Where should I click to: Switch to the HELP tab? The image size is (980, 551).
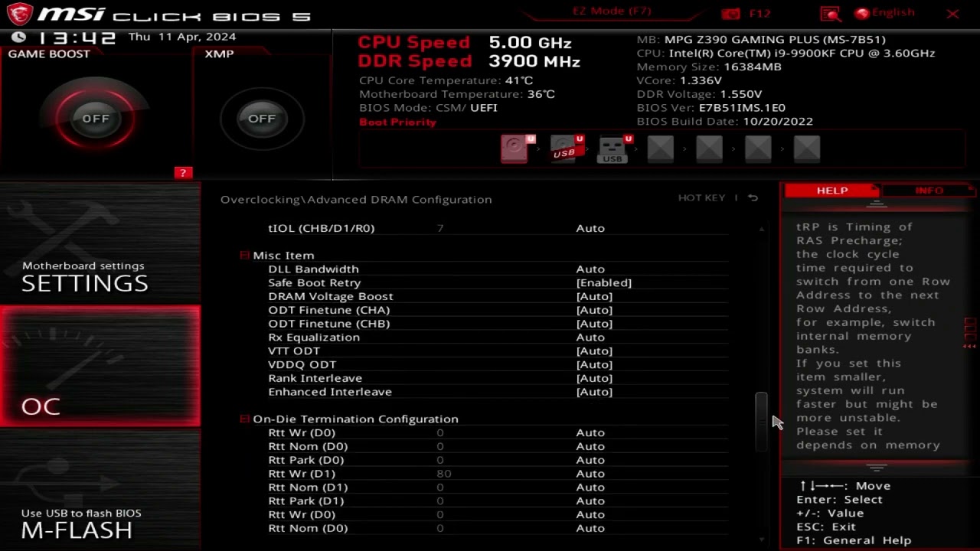tap(831, 191)
